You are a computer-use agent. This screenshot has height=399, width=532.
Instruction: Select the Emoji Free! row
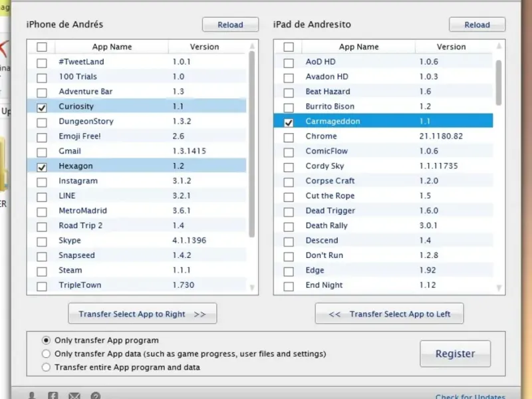[137, 136]
